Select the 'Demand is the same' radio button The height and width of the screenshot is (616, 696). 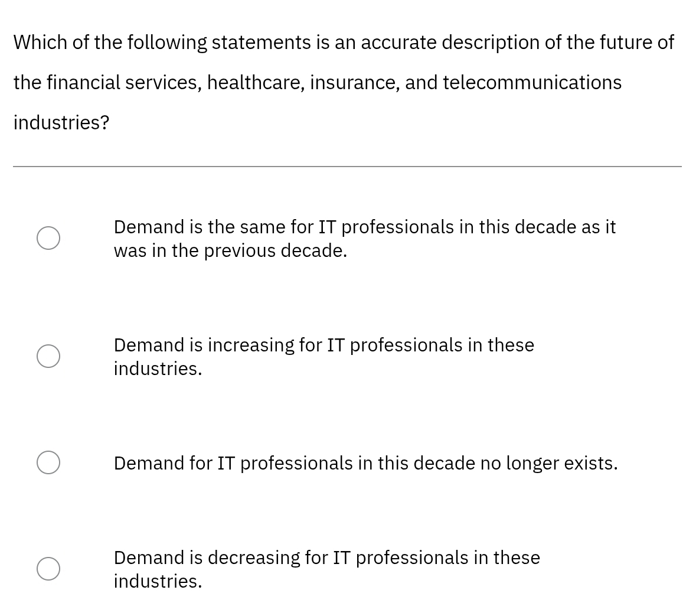coord(48,239)
